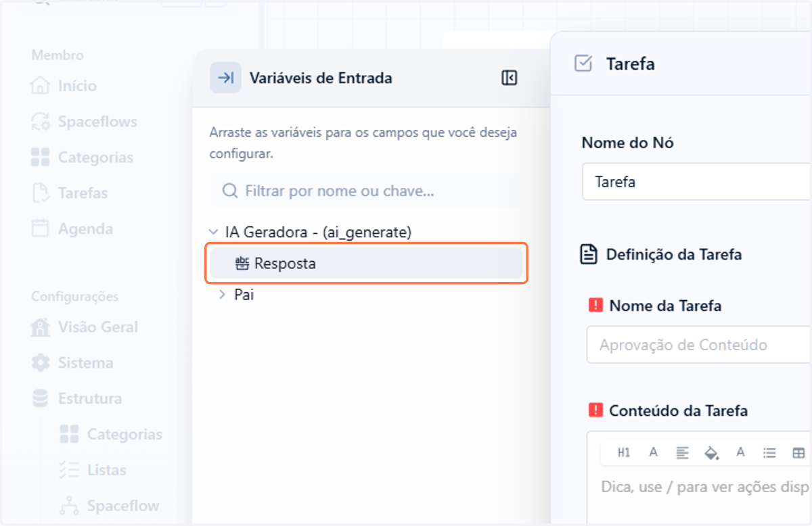Image resolution: width=812 pixels, height=526 pixels.
Task: Apply H1 heading in content editor
Action: [x=624, y=453]
